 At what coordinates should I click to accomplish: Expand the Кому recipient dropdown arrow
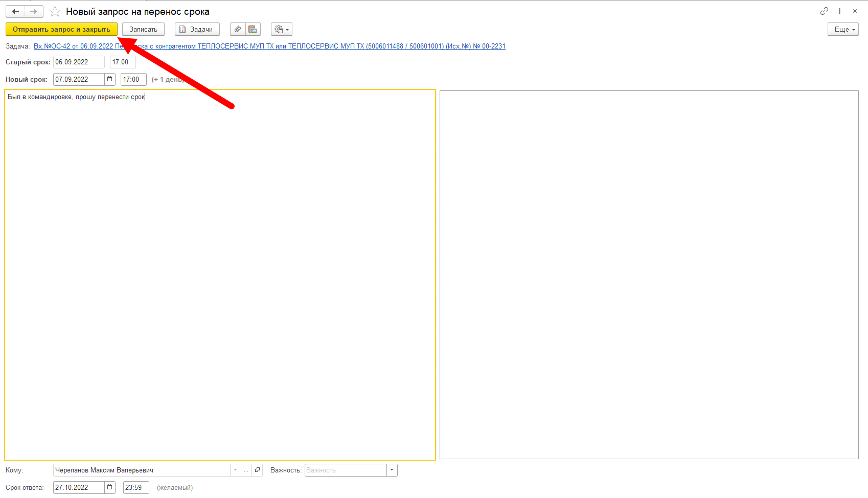[235, 470]
